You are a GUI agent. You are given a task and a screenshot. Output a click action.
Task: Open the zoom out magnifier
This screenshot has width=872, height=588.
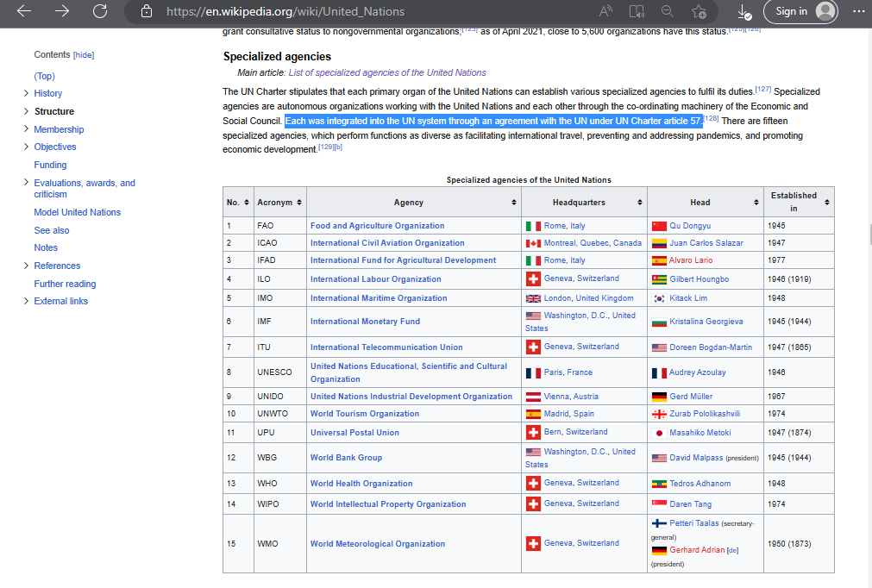click(668, 11)
